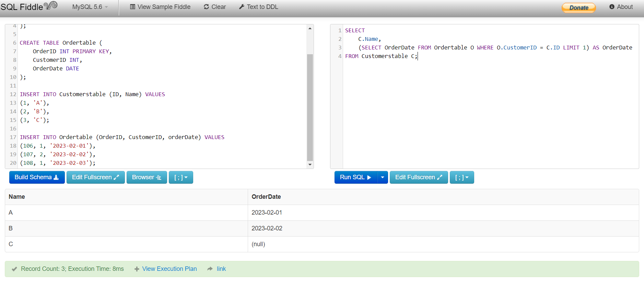Click the View Execution Plan link
The height and width of the screenshot is (286, 644).
point(169,269)
